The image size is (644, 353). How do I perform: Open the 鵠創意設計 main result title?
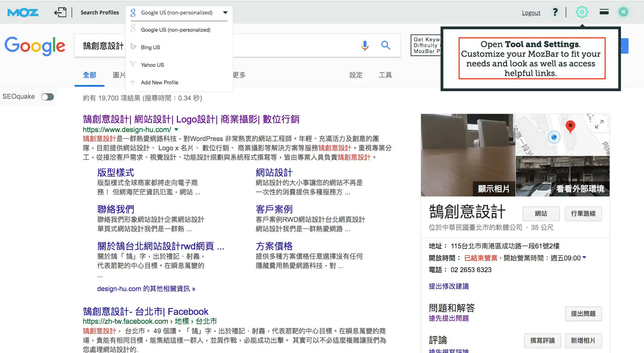pos(191,119)
